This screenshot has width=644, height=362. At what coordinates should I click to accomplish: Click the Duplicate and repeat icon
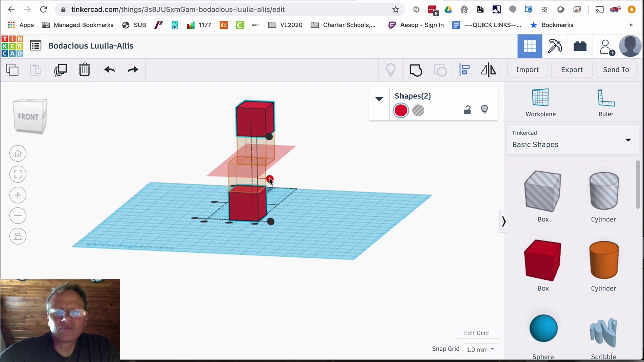tap(60, 70)
